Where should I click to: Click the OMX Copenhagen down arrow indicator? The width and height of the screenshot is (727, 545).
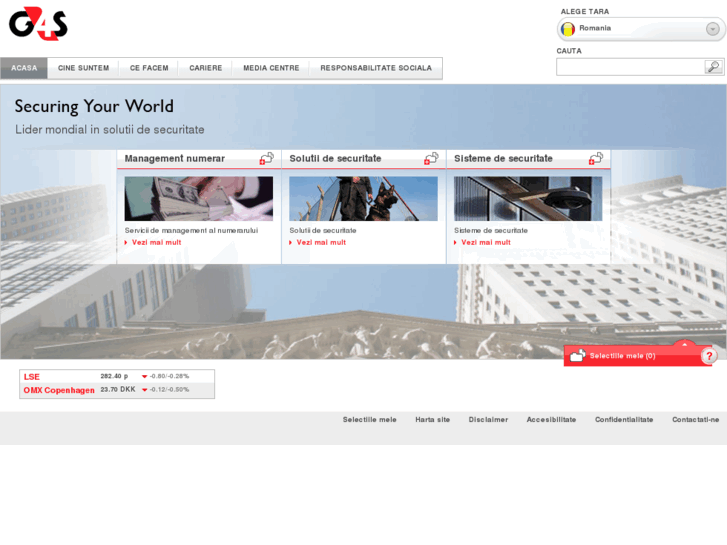coord(144,390)
